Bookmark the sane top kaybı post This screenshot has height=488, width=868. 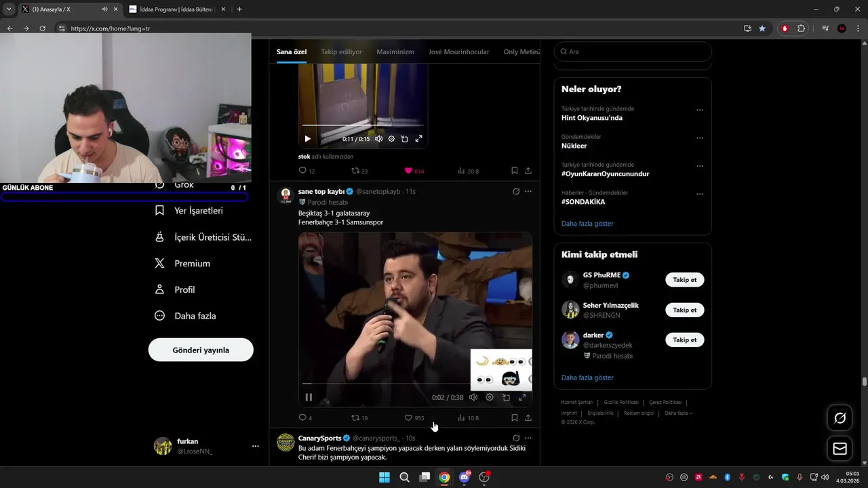click(515, 418)
